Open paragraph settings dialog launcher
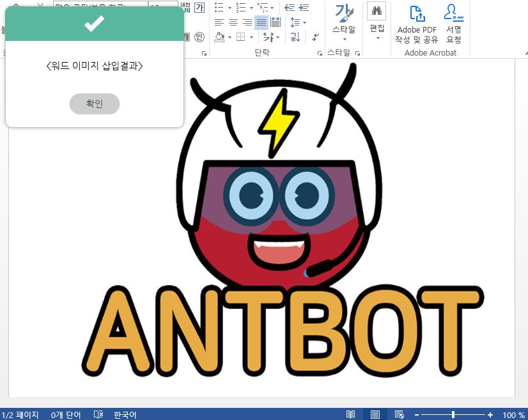The image size is (528, 420). (x=320, y=54)
